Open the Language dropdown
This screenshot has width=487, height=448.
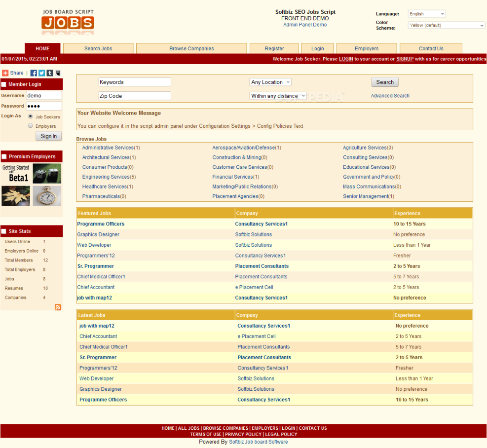tap(426, 13)
